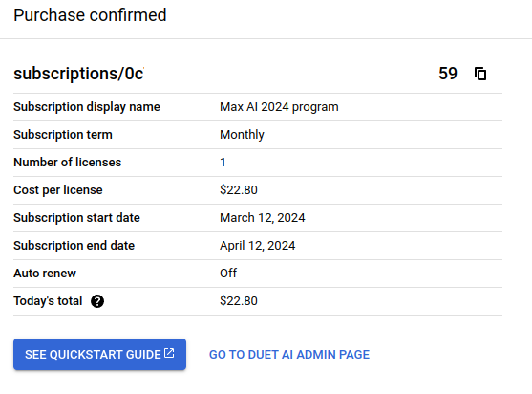Select the subscriptions/0c heading text
This screenshot has width=532, height=394.
click(x=78, y=74)
